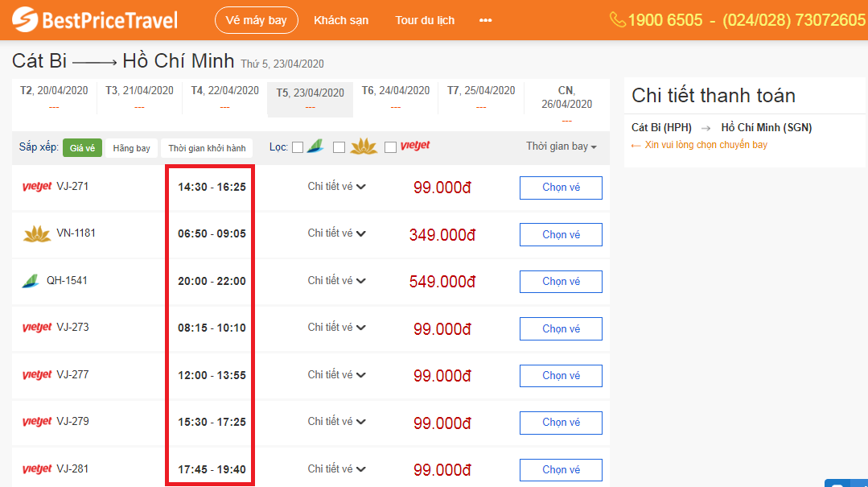Click the phone icon beside hotline number
The width and height of the screenshot is (868, 487).
(x=617, y=20)
